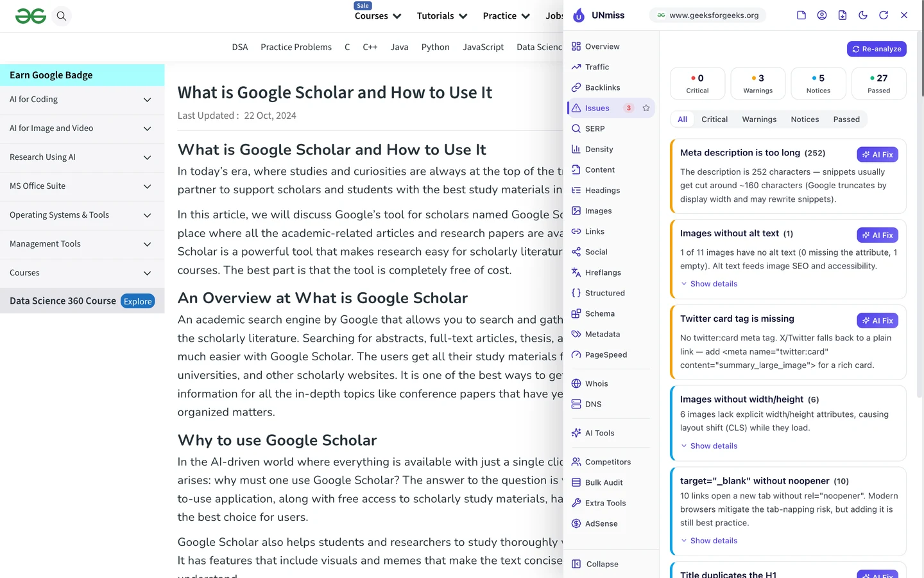Screen dimensions: 924x578
Task: Open the document icon in UNmiss header
Action: 801,15
